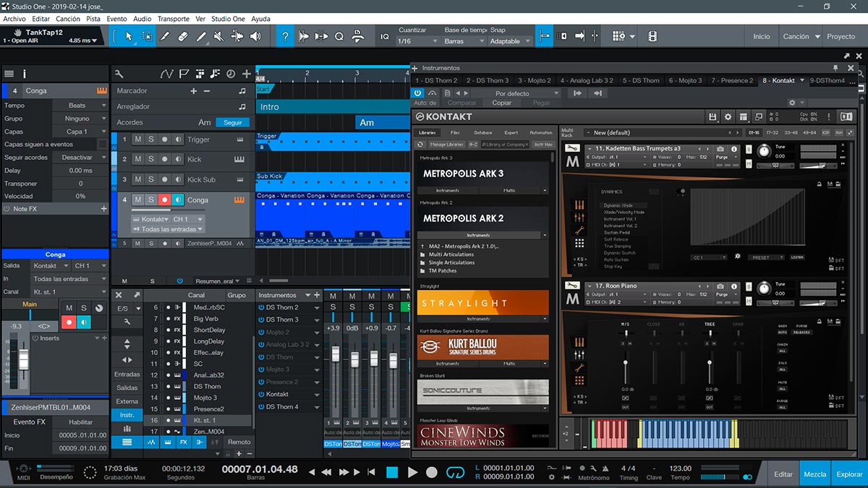Adjust the Tune knob on Kadetten Bass Trumpets
The height and width of the screenshot is (488, 868).
(x=764, y=152)
